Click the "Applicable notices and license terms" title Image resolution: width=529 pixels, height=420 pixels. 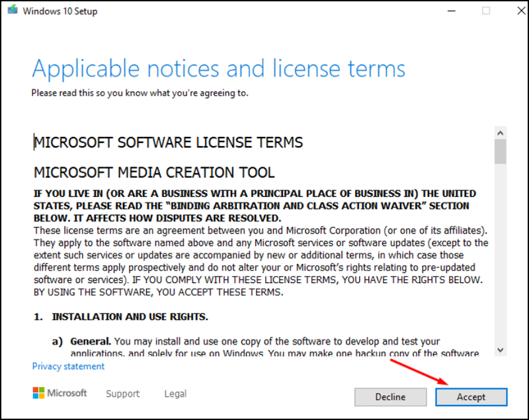(x=219, y=69)
